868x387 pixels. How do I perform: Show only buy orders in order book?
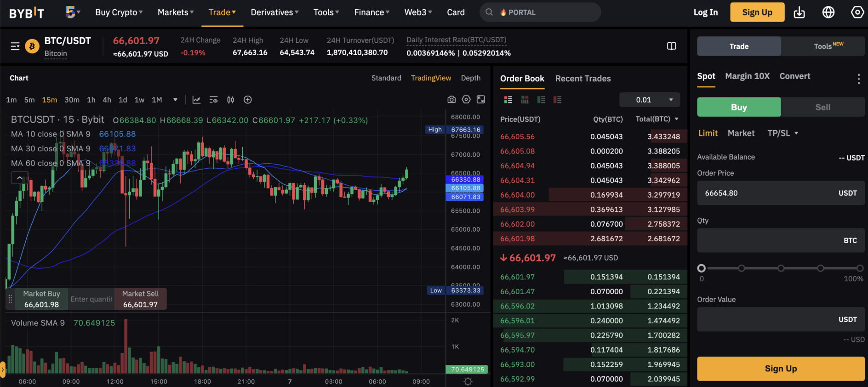[x=541, y=100]
